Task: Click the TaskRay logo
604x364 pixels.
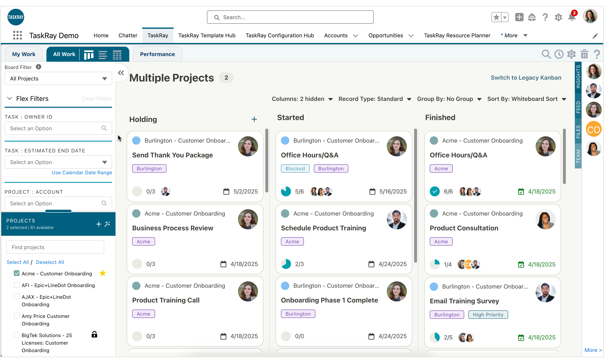Action: click(x=16, y=17)
